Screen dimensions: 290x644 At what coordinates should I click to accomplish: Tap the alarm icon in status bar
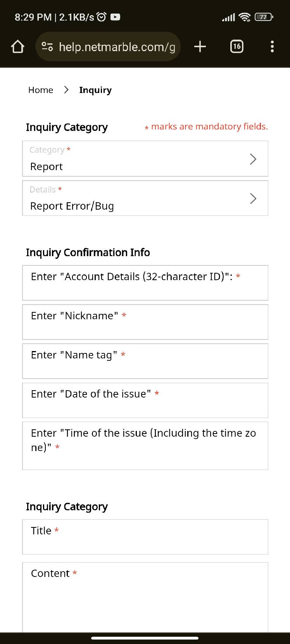[102, 17]
